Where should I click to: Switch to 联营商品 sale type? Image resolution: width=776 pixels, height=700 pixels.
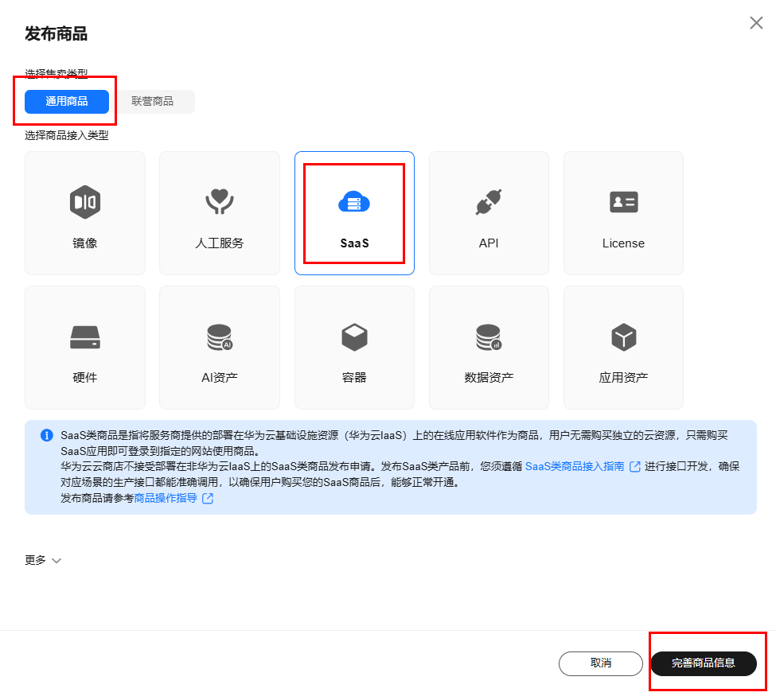[152, 102]
